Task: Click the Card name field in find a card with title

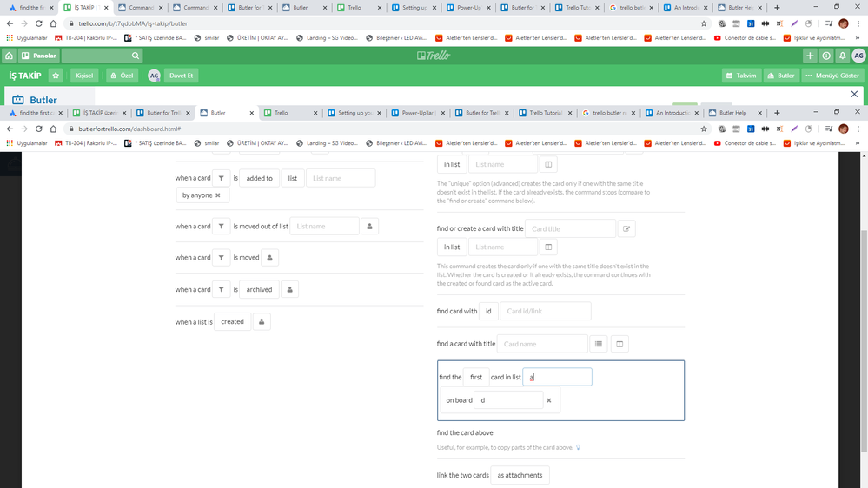Action: click(x=542, y=344)
